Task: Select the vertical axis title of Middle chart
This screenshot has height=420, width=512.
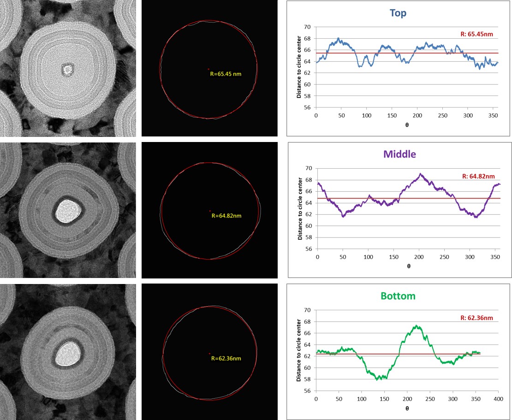Action: click(300, 210)
